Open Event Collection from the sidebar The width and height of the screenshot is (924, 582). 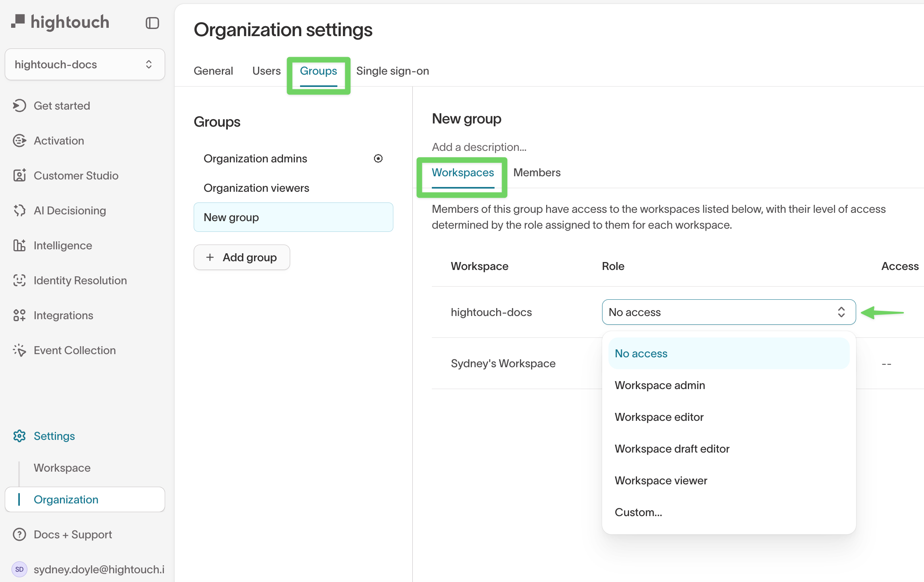(75, 350)
